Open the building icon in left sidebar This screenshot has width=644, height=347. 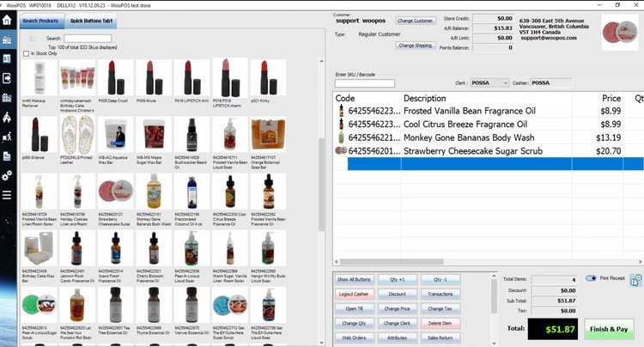[x=7, y=97]
